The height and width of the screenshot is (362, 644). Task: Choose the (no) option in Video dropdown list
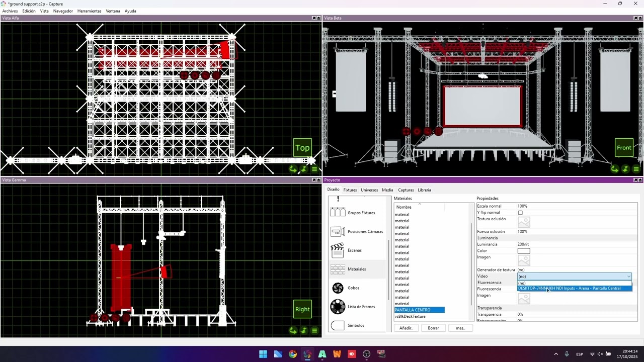pyautogui.click(x=574, y=283)
